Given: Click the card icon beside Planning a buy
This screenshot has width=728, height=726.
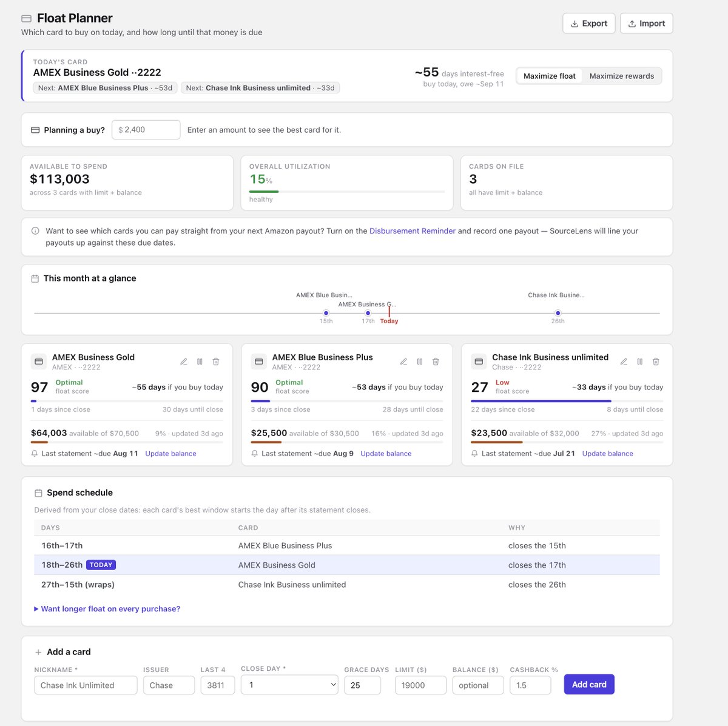Looking at the screenshot, I should [x=35, y=130].
